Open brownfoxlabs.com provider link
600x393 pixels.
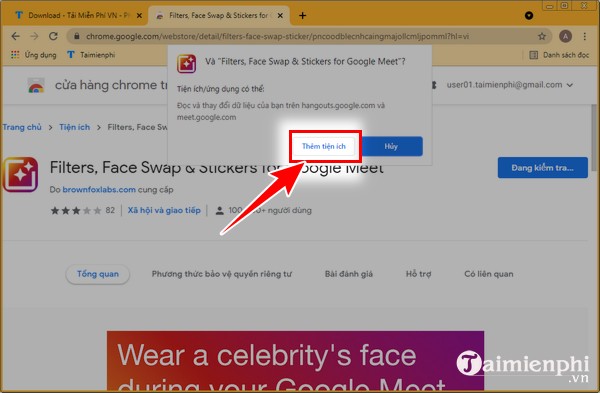pyautogui.click(x=99, y=189)
